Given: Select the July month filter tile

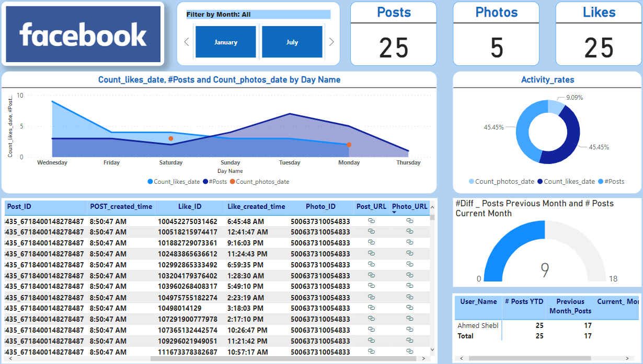Looking at the screenshot, I should coord(292,42).
